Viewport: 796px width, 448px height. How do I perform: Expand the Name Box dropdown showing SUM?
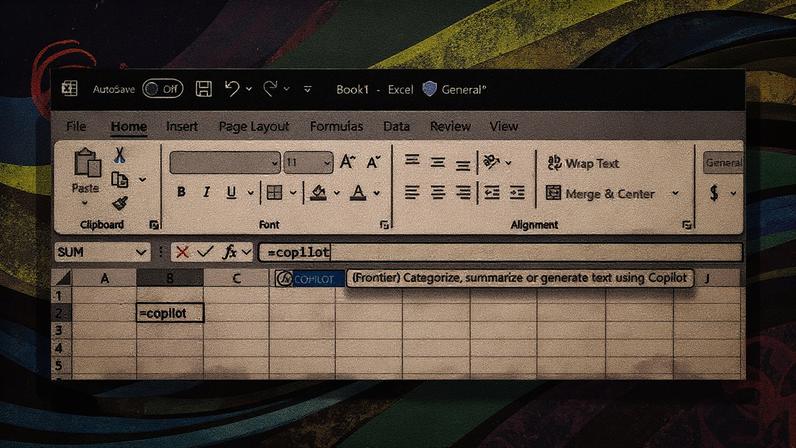point(141,252)
